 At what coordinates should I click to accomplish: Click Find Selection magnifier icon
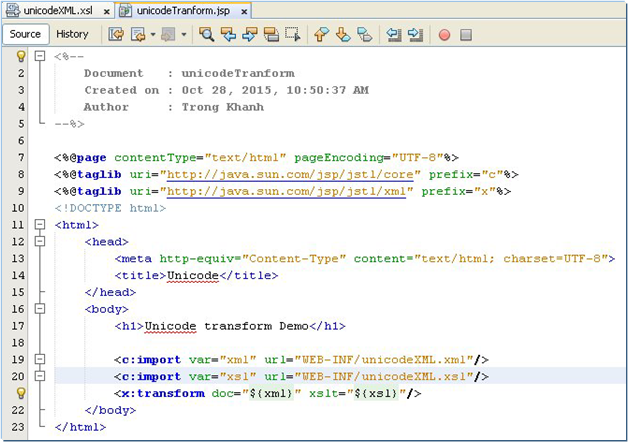[x=206, y=34]
